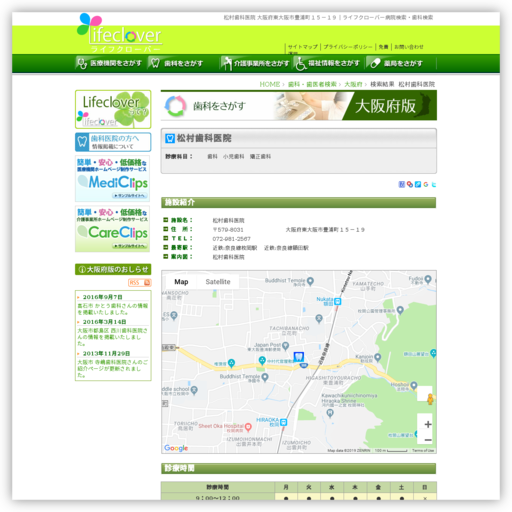Open the サイトマップ link
The height and width of the screenshot is (512, 512).
point(302,47)
